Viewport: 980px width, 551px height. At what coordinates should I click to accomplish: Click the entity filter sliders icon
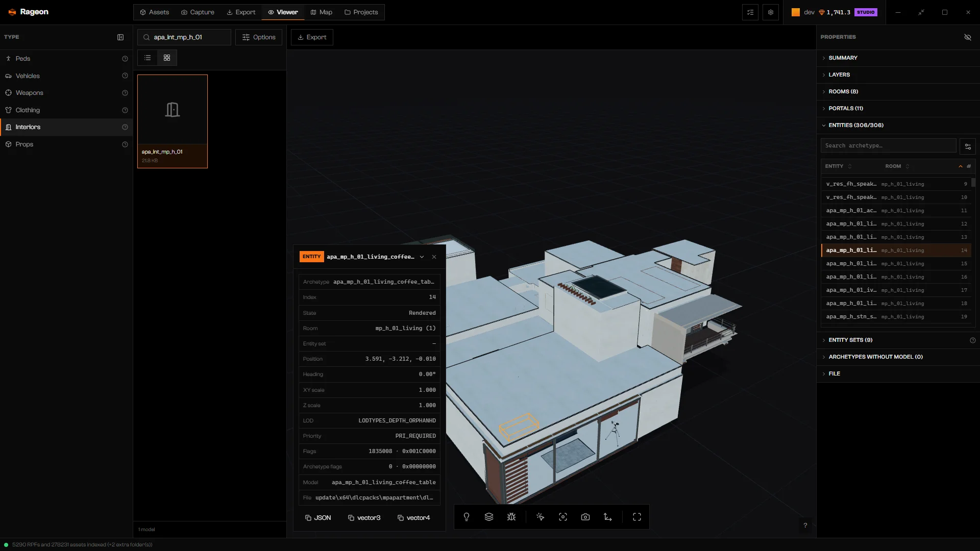coord(968,146)
